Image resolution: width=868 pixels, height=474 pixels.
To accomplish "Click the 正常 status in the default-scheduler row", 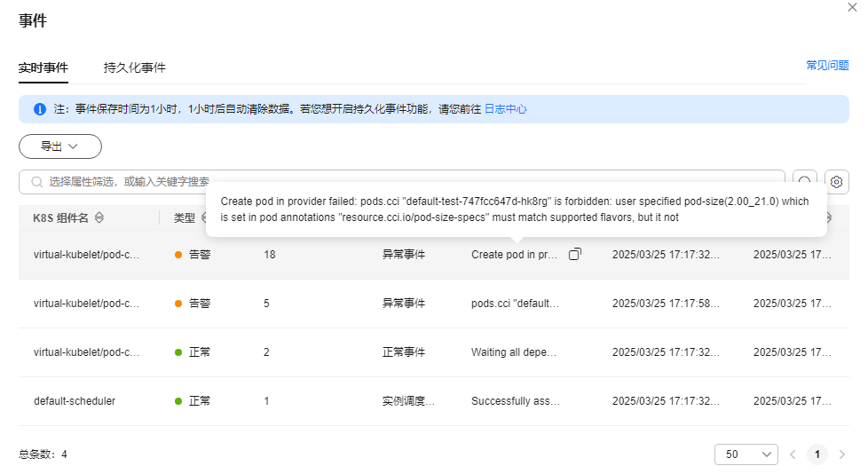I will click(x=193, y=401).
